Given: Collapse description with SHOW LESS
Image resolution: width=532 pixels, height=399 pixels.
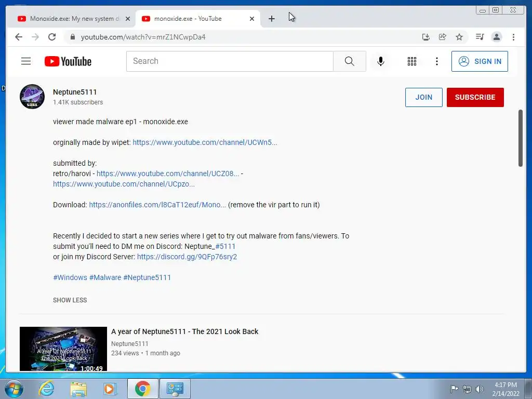Looking at the screenshot, I should 70,300.
